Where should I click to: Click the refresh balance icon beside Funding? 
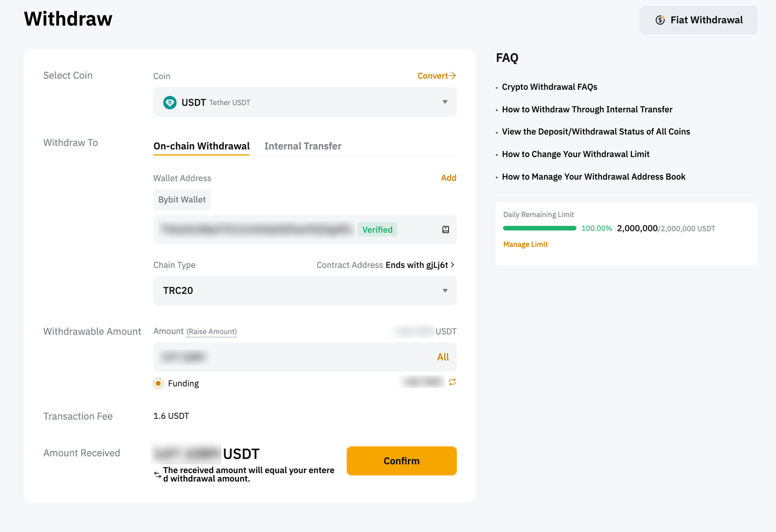click(452, 382)
